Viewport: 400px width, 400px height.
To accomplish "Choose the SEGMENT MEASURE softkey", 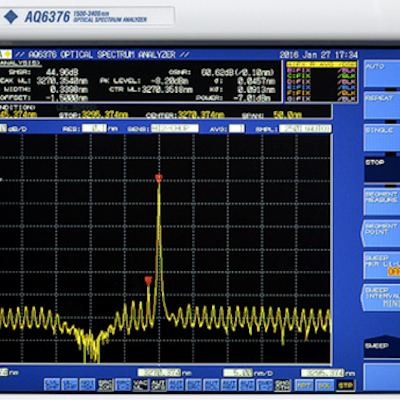I will (x=382, y=202).
